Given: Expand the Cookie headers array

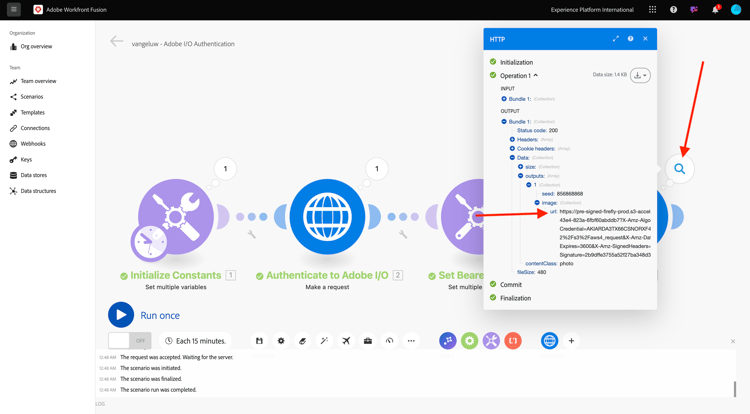Looking at the screenshot, I should pyautogui.click(x=512, y=149).
